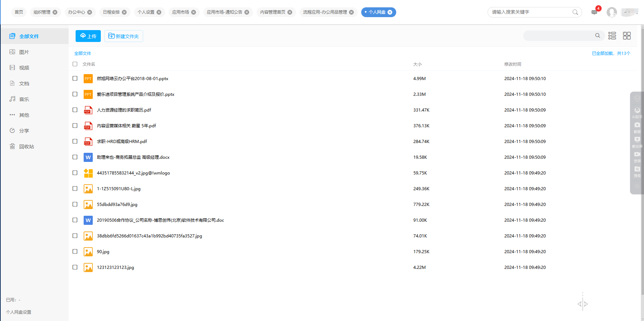Close the 办公中心 tab
This screenshot has width=644, height=321.
[90, 12]
